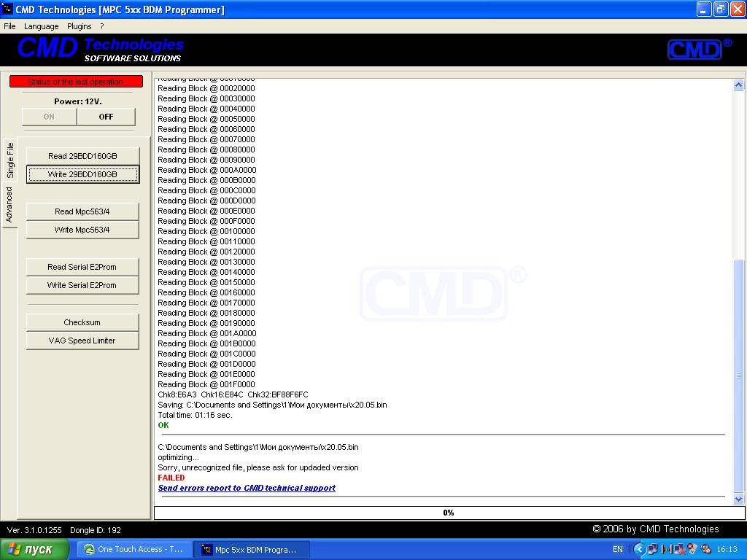Screen dimensions: 747x560
Task: Click Write Serial E2Prom button
Action: point(82,285)
